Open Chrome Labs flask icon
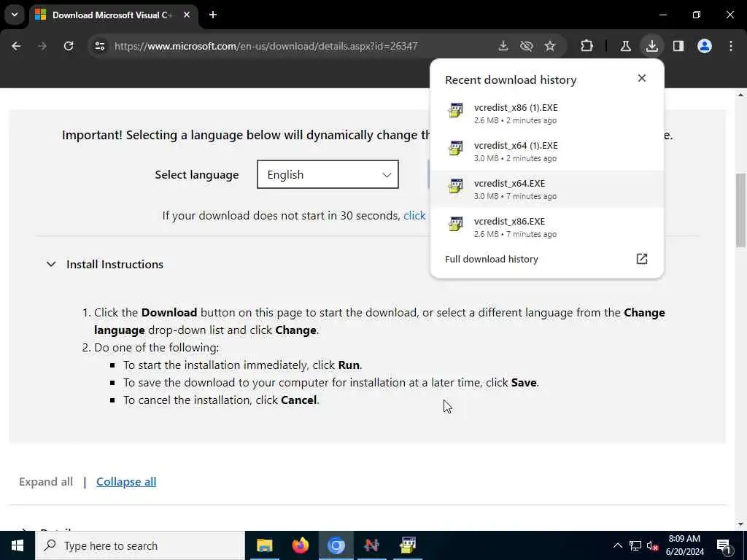The image size is (747, 560). click(625, 46)
